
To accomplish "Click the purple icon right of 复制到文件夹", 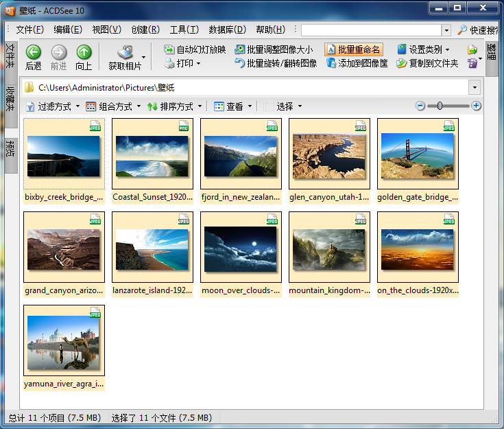I will tap(472, 63).
